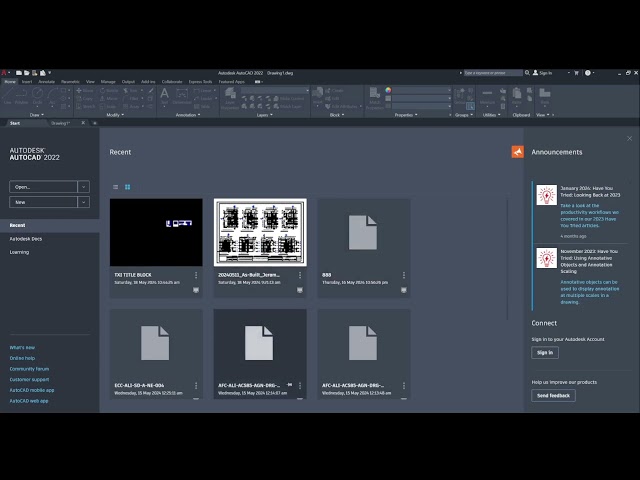Open the AutoCAD web app link
Viewport: 640px width, 480px height.
29,401
